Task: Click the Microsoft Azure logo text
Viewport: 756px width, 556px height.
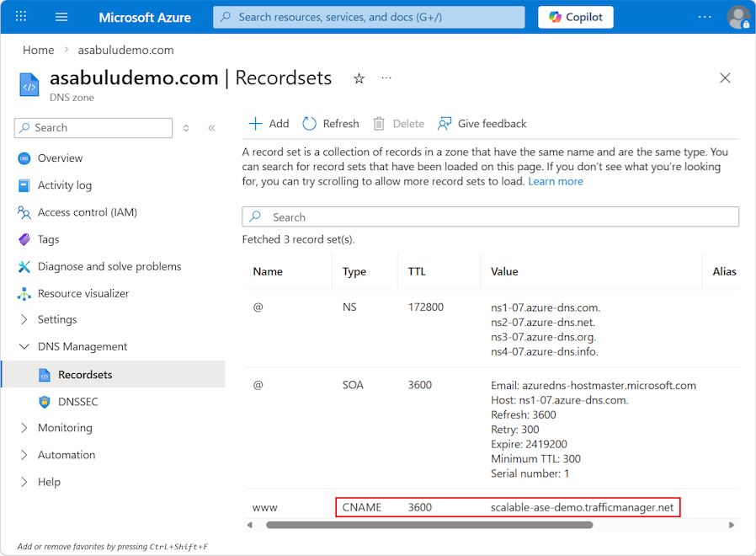Action: (145, 18)
